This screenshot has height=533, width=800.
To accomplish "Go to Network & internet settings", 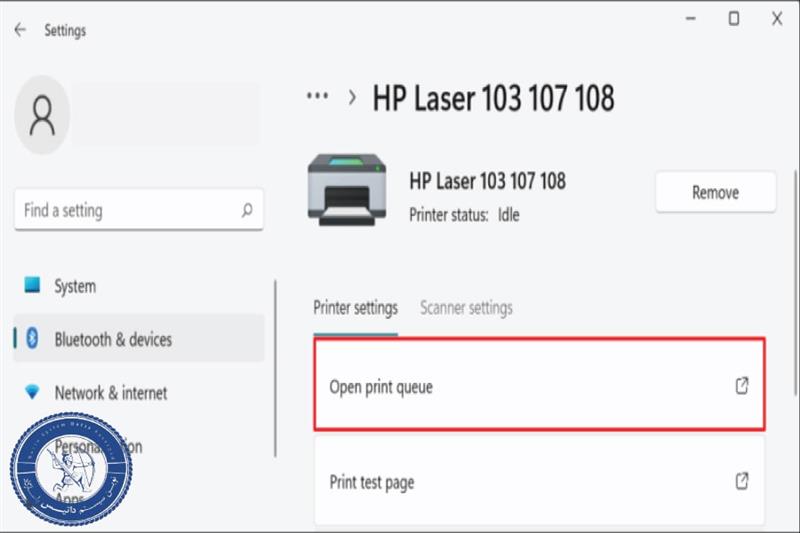I will (111, 393).
